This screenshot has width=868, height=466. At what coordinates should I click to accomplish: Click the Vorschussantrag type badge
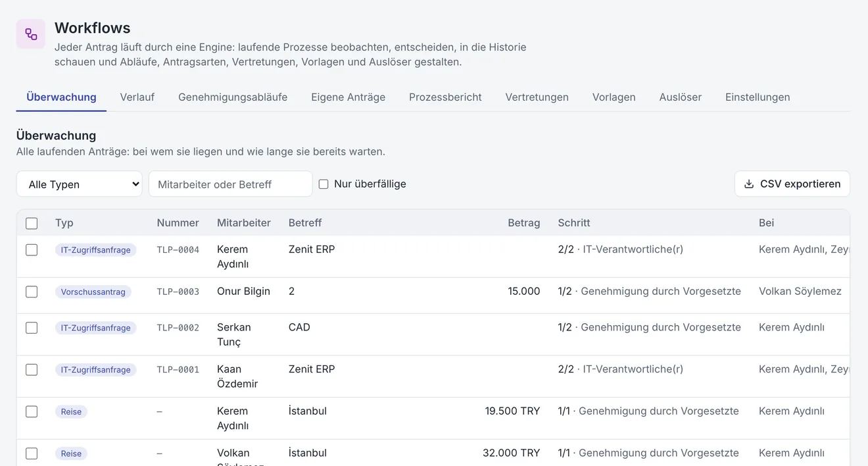pyautogui.click(x=93, y=292)
